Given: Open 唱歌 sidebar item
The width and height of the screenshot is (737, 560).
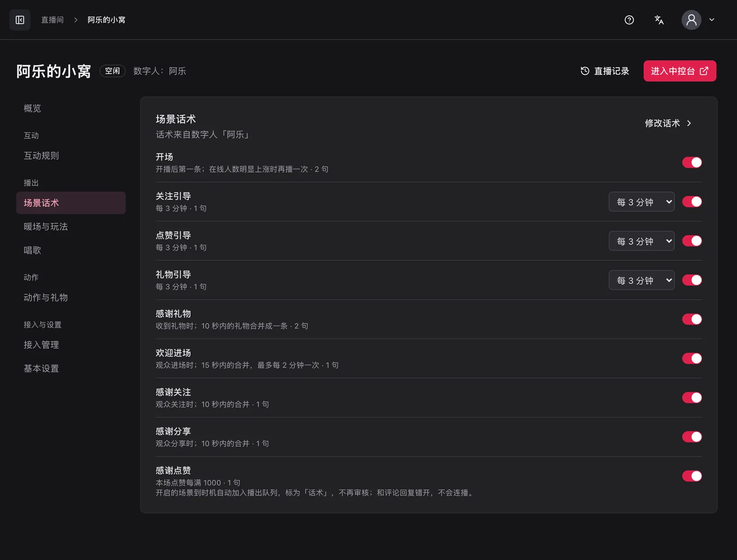Looking at the screenshot, I should (71, 250).
